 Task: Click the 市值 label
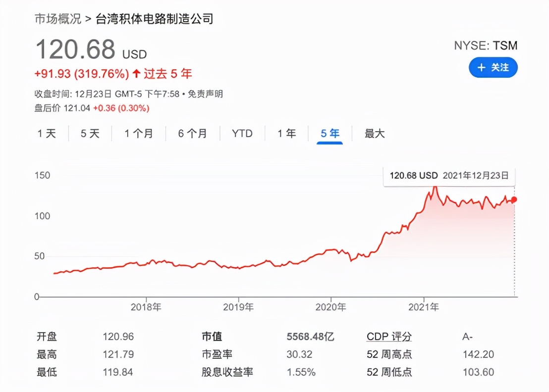tap(212, 337)
